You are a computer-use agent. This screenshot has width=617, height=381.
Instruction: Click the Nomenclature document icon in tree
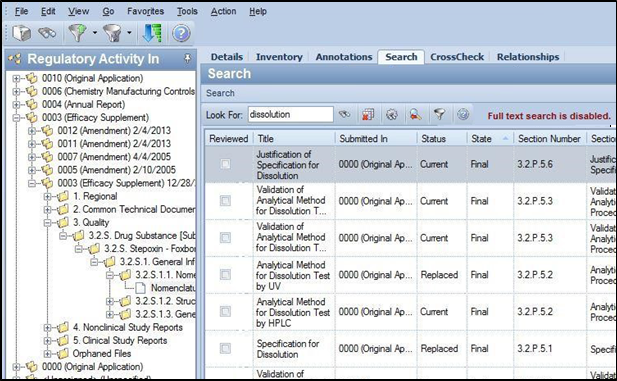[140, 288]
